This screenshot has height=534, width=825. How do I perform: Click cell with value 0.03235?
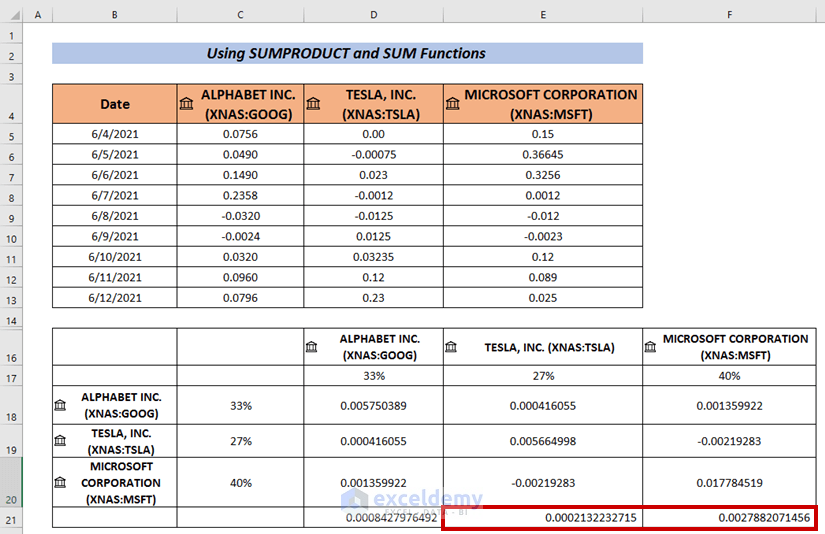pos(374,257)
